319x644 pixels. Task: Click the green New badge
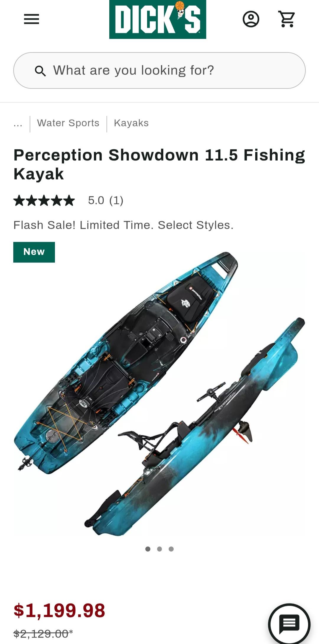[34, 252]
